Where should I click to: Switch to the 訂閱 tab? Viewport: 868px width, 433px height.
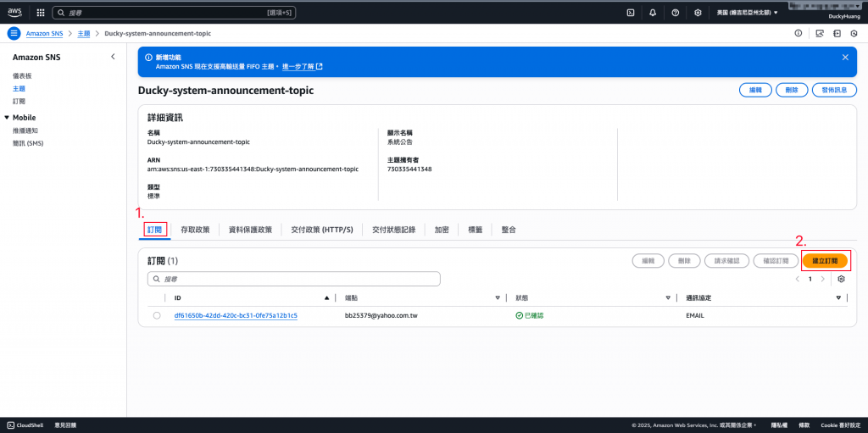pos(154,230)
